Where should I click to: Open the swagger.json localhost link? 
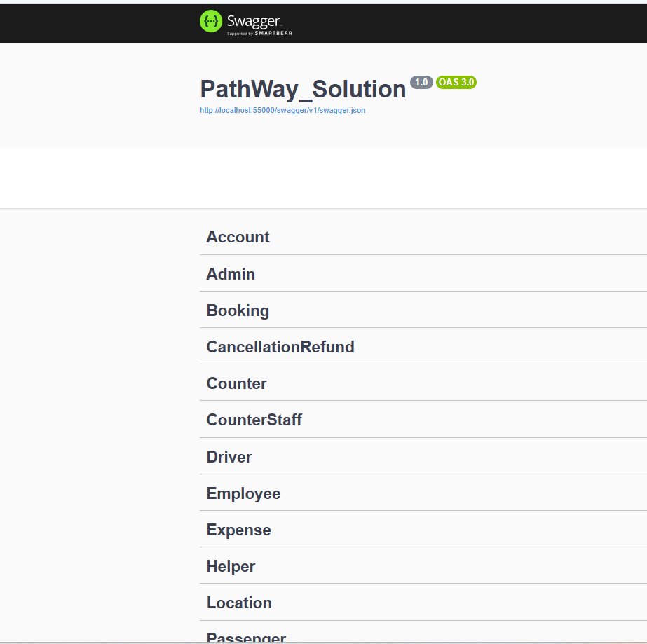point(282,110)
